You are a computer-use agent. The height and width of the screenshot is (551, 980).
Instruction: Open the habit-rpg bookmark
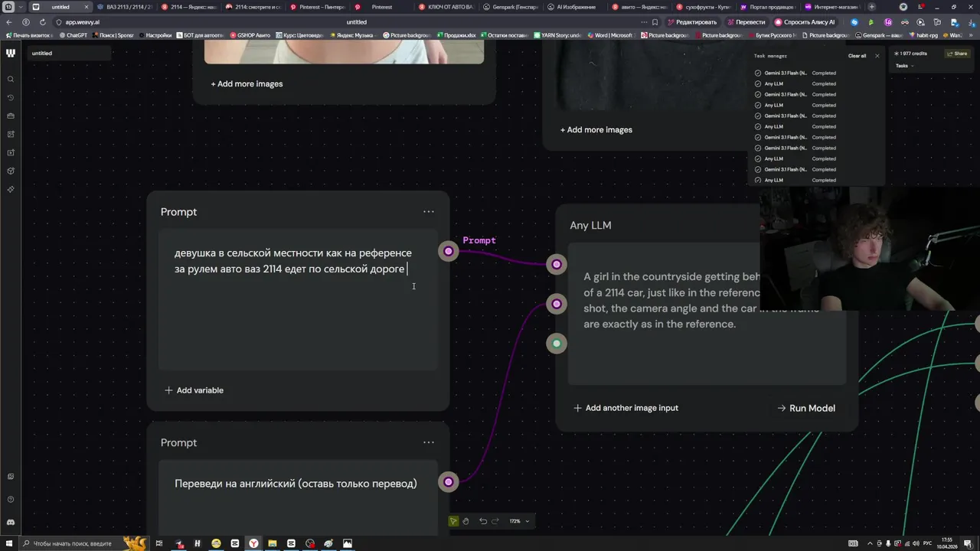pos(923,35)
